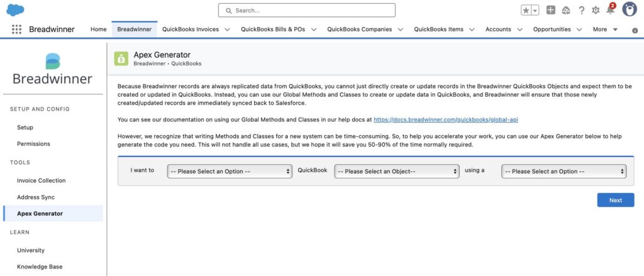Image resolution: width=644 pixels, height=276 pixels.
Task: Open the Favorites star icon
Action: pos(526,10)
